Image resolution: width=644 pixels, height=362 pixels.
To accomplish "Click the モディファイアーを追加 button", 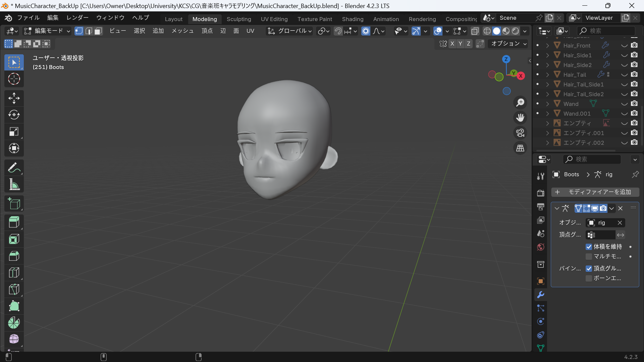I will (595, 192).
